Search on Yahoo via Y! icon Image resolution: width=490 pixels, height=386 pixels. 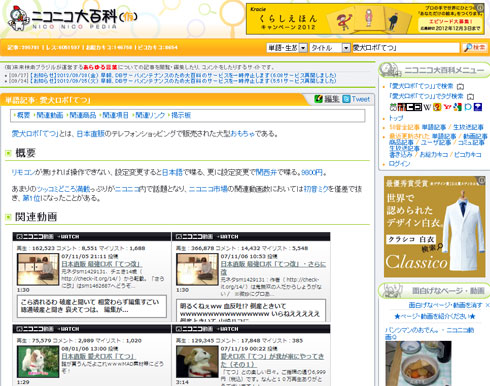click(x=447, y=107)
